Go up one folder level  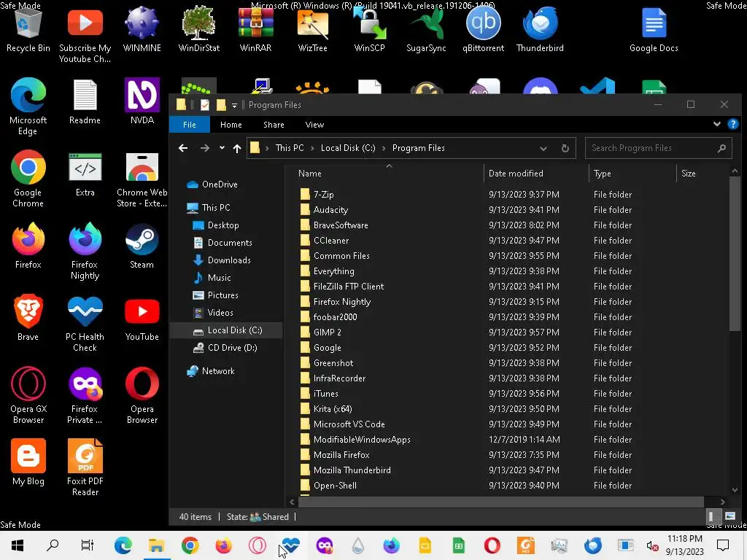pos(237,148)
